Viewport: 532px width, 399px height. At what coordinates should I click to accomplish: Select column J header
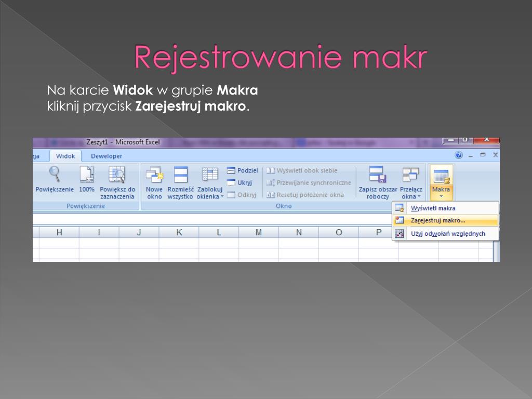coord(139,232)
